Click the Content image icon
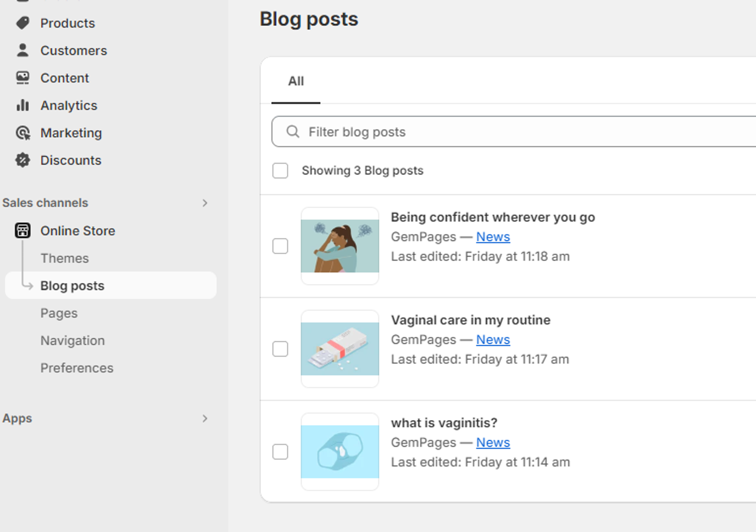 (x=23, y=78)
